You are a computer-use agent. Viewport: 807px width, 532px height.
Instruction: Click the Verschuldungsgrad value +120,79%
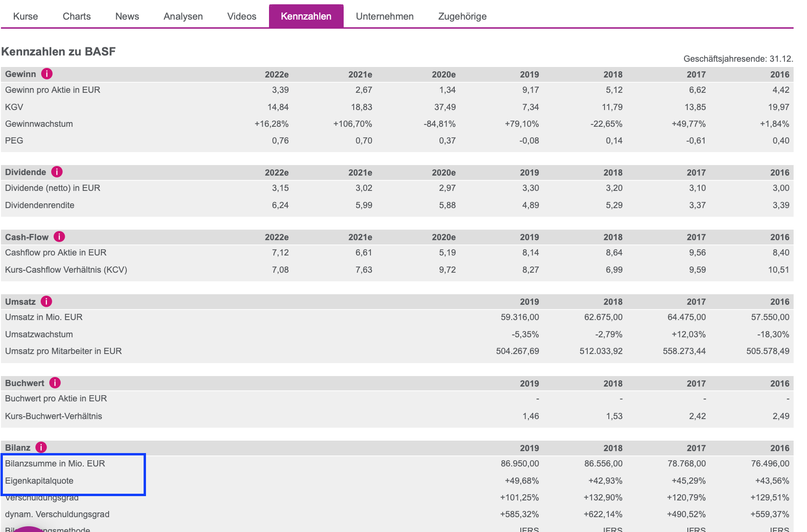pos(686,498)
